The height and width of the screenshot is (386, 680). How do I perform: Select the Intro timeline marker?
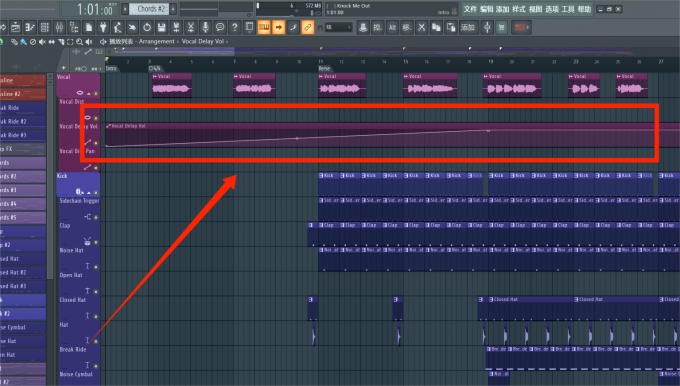pyautogui.click(x=111, y=69)
